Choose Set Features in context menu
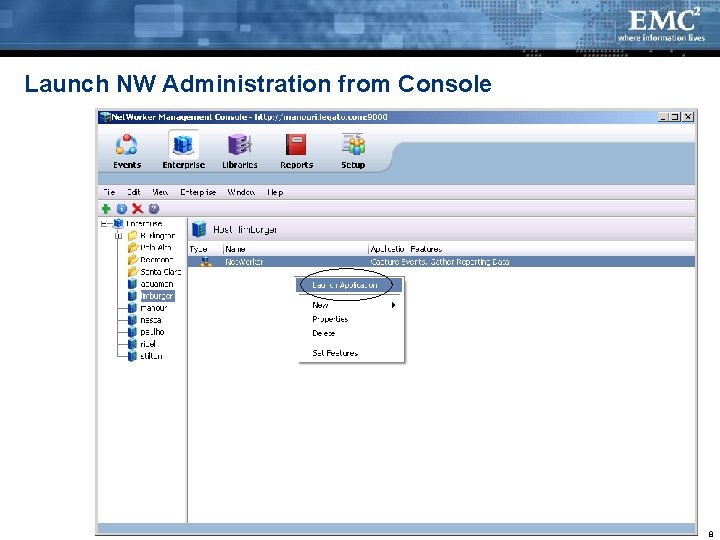The width and height of the screenshot is (720, 540). pos(350,353)
